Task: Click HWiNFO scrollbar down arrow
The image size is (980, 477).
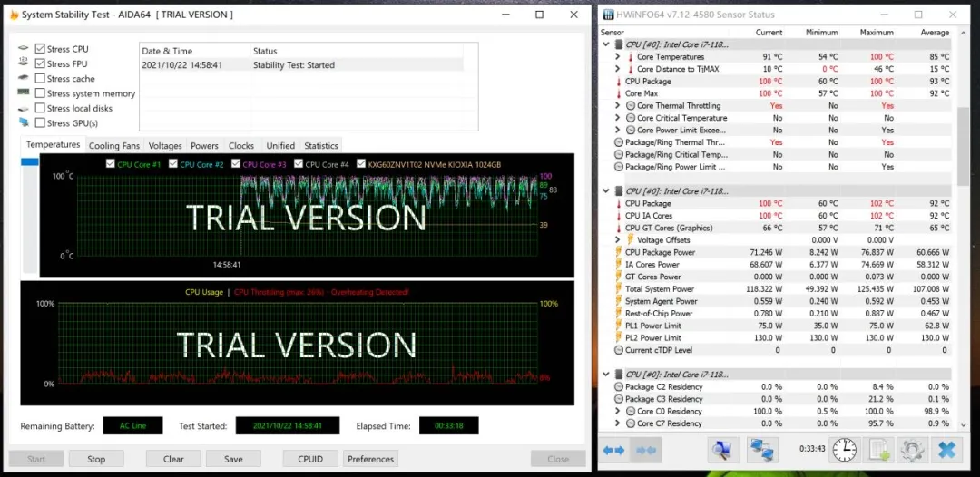Action: click(963, 424)
